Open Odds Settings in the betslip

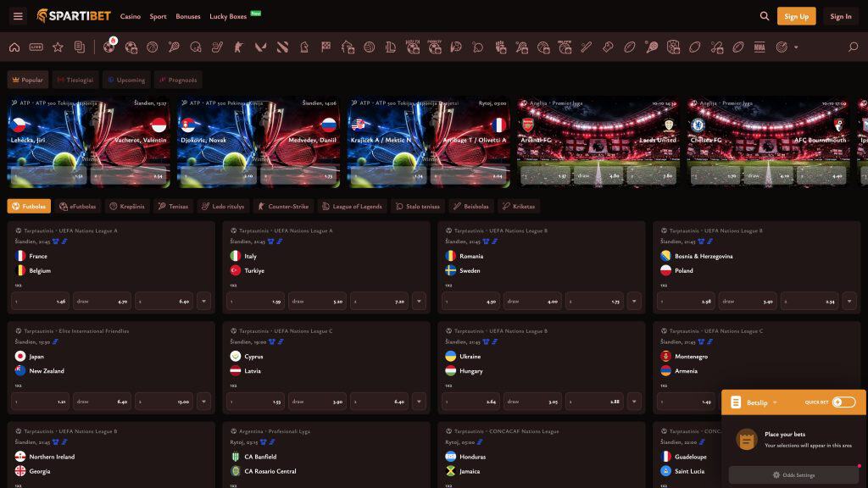[x=793, y=474]
